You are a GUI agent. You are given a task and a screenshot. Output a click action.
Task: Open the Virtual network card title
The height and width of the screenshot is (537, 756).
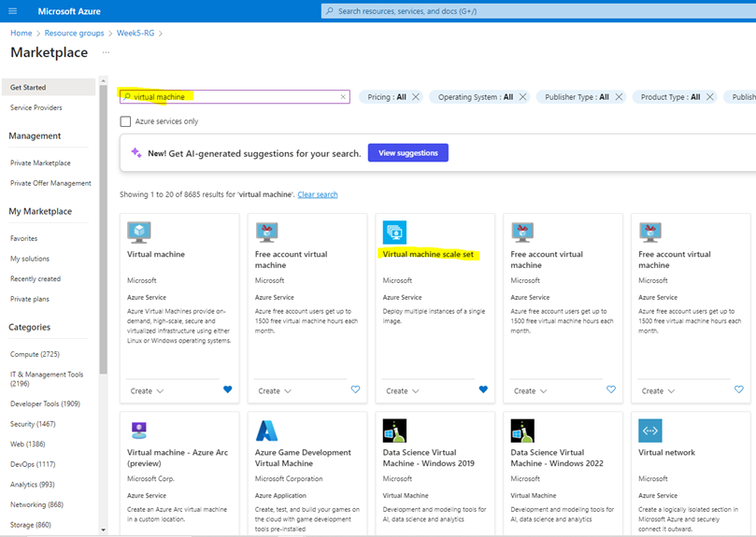(667, 452)
